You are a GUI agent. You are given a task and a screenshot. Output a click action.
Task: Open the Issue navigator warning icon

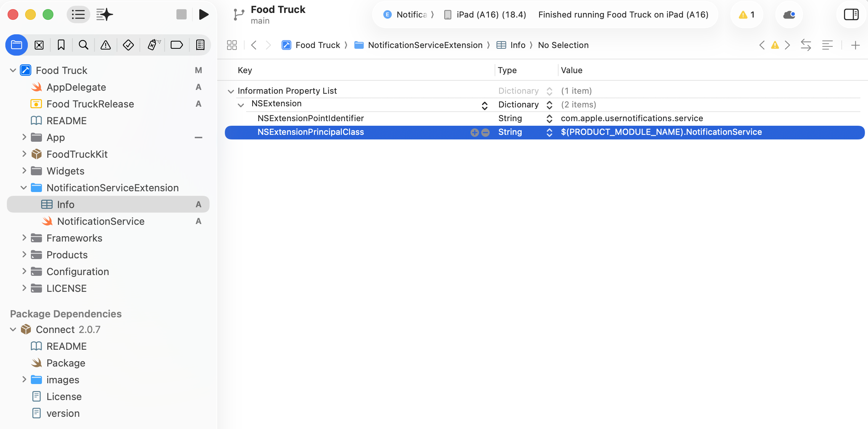pyautogui.click(x=106, y=45)
